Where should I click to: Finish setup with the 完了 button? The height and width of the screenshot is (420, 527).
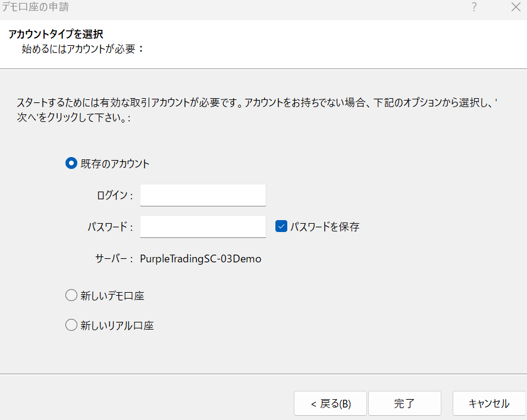click(x=404, y=403)
